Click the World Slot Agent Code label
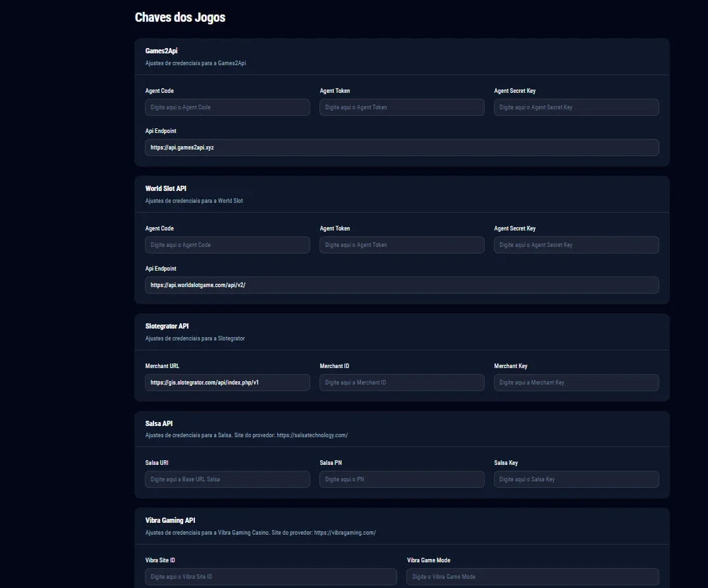The width and height of the screenshot is (708, 588). pyautogui.click(x=159, y=228)
